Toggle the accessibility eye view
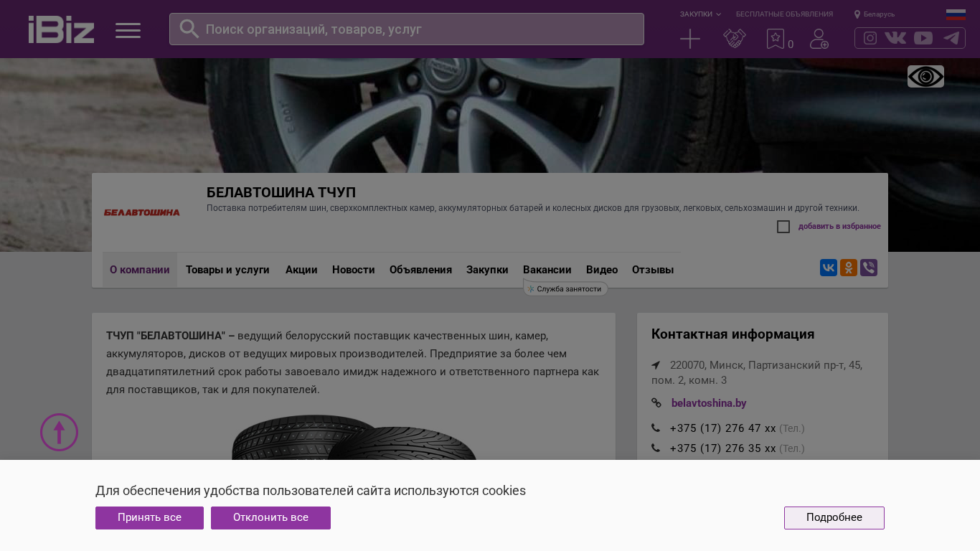980x551 pixels. tap(925, 76)
